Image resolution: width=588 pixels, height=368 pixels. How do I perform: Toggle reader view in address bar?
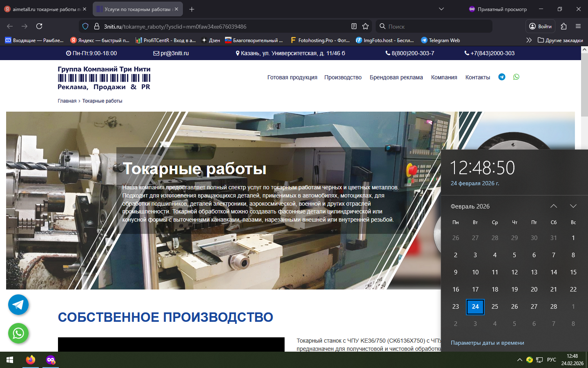click(354, 26)
